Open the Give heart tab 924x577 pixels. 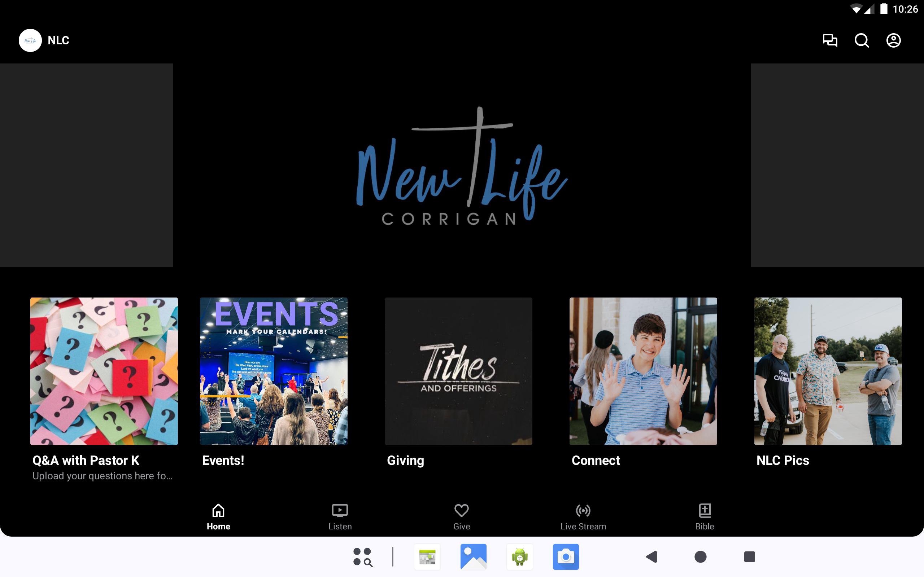[x=461, y=517]
